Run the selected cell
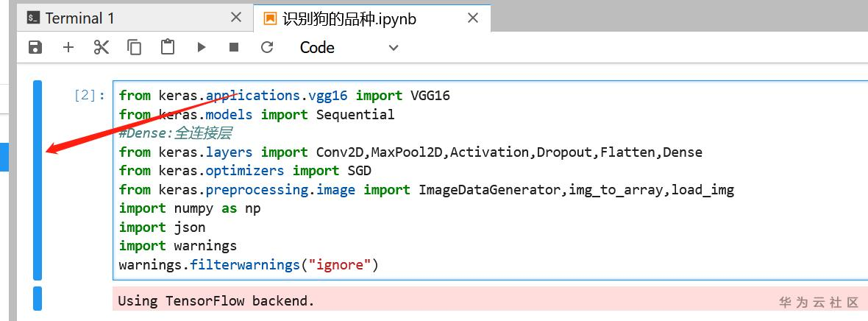The image size is (868, 321). coord(202,47)
